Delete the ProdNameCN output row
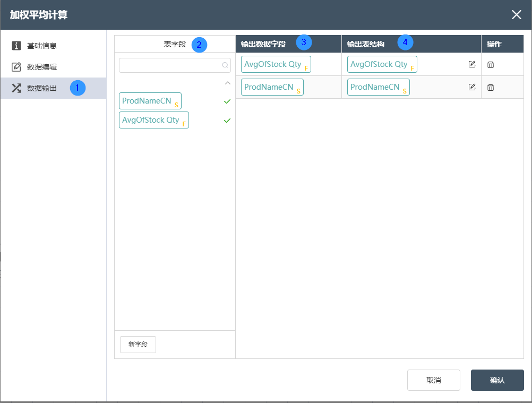Screen dimensions: 532x403 (491, 87)
